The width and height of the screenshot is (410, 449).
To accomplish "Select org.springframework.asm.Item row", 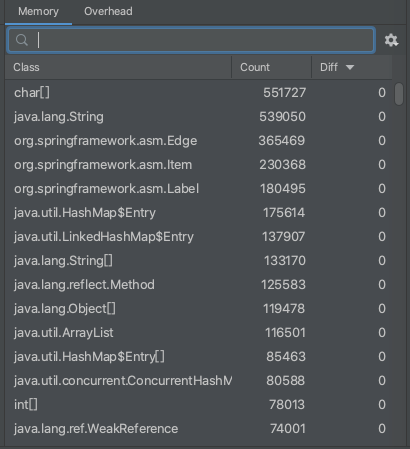I will [x=199, y=165].
